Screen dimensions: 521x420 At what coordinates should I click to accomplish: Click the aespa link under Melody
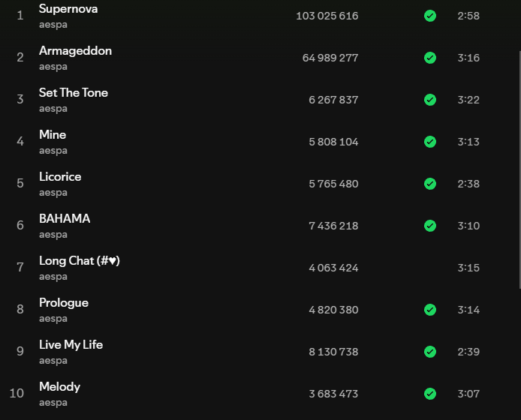pyautogui.click(x=53, y=403)
